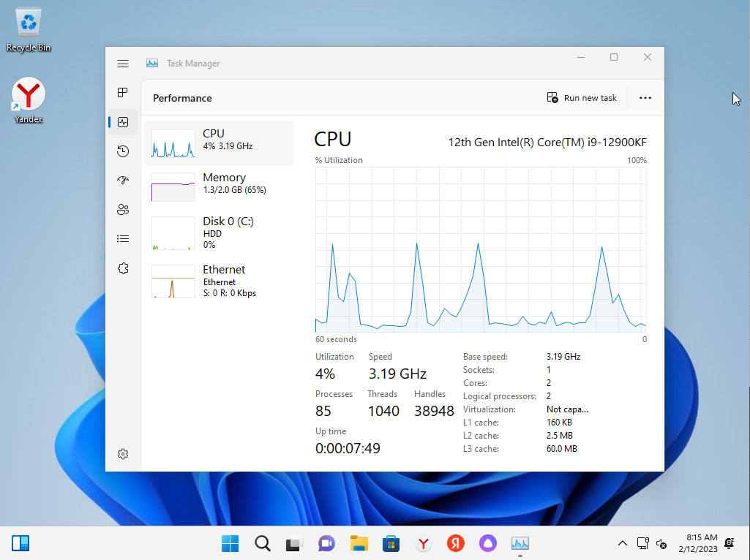Viewport: 750px width, 560px height.
Task: Minimize the Task Manager window
Action: 581,57
